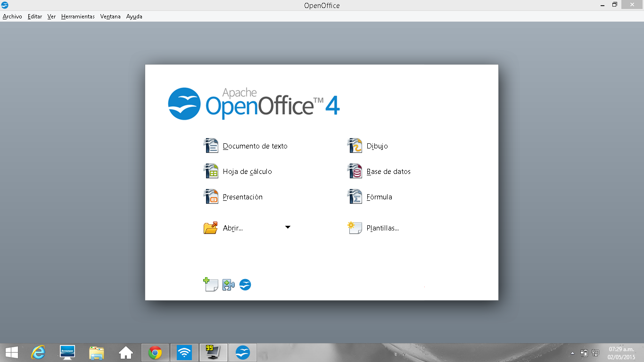Click the Plantillas template icon

pyautogui.click(x=355, y=228)
